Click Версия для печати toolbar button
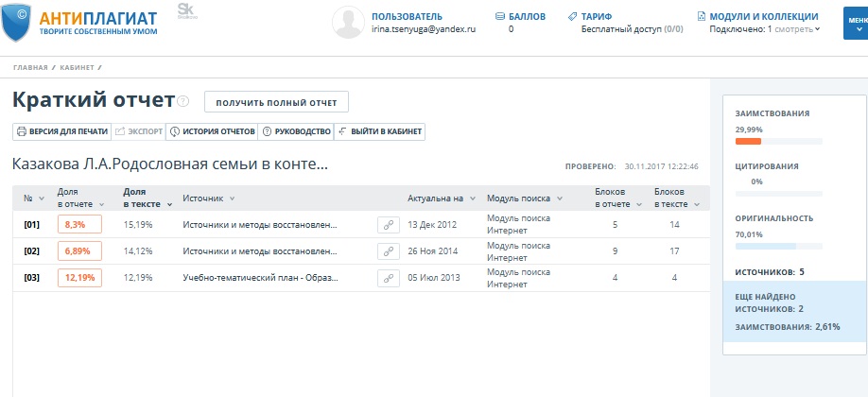This screenshot has width=868, height=397. pyautogui.click(x=61, y=131)
